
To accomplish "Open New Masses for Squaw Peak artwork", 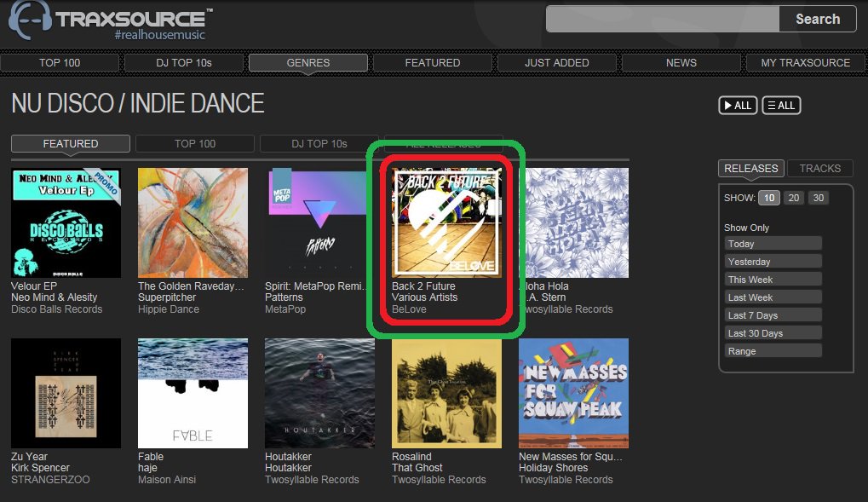I will coord(573,393).
